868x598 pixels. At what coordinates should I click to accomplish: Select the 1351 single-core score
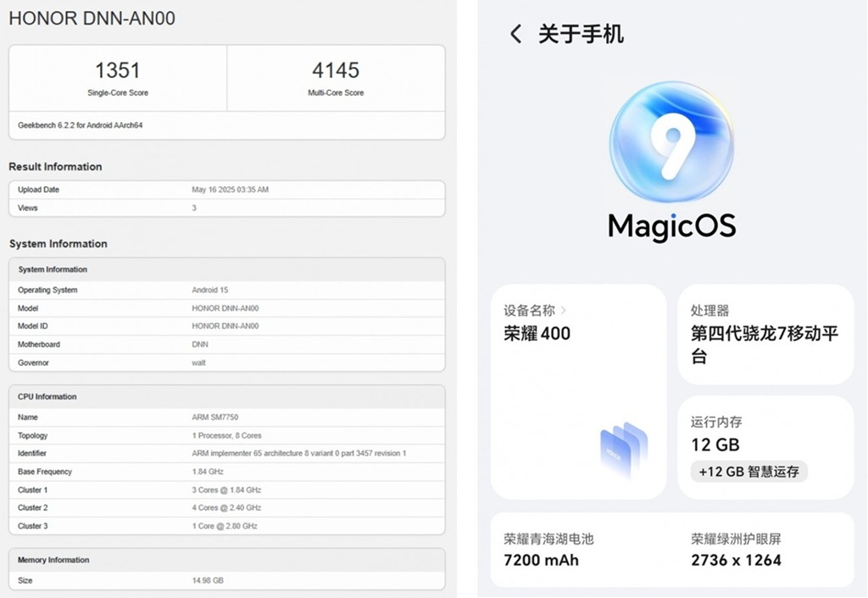tap(118, 70)
